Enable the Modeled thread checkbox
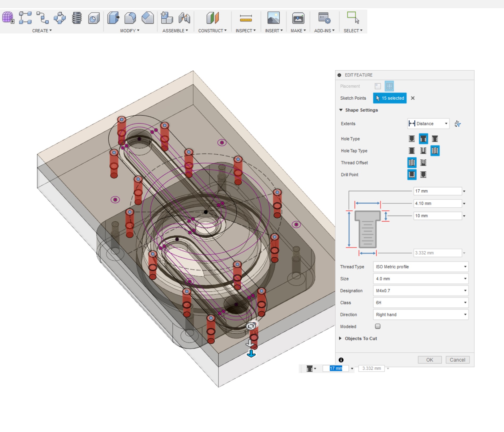 (x=378, y=326)
